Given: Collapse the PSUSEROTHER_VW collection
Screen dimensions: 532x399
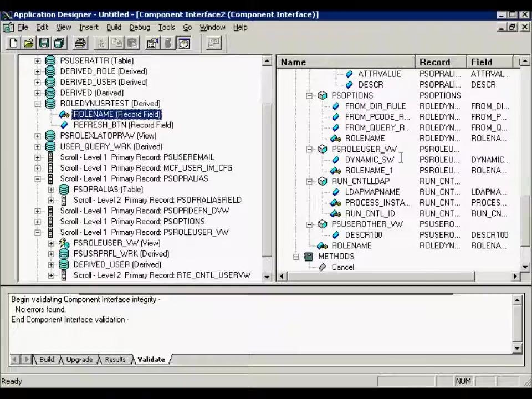Looking at the screenshot, I should (x=309, y=224).
